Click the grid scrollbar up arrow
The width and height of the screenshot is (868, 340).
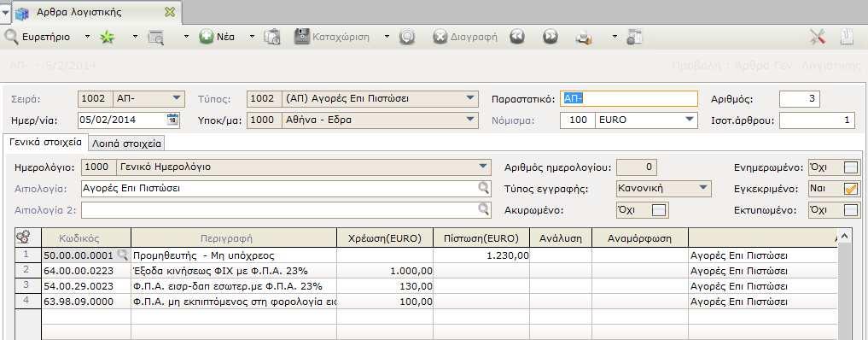point(843,237)
